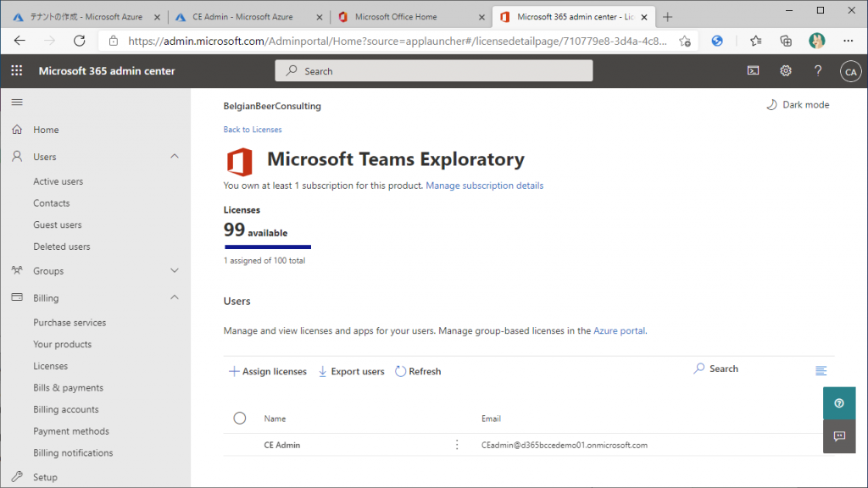Click the Setup wrench icon in sidebar
The width and height of the screenshot is (868, 488).
click(x=17, y=476)
